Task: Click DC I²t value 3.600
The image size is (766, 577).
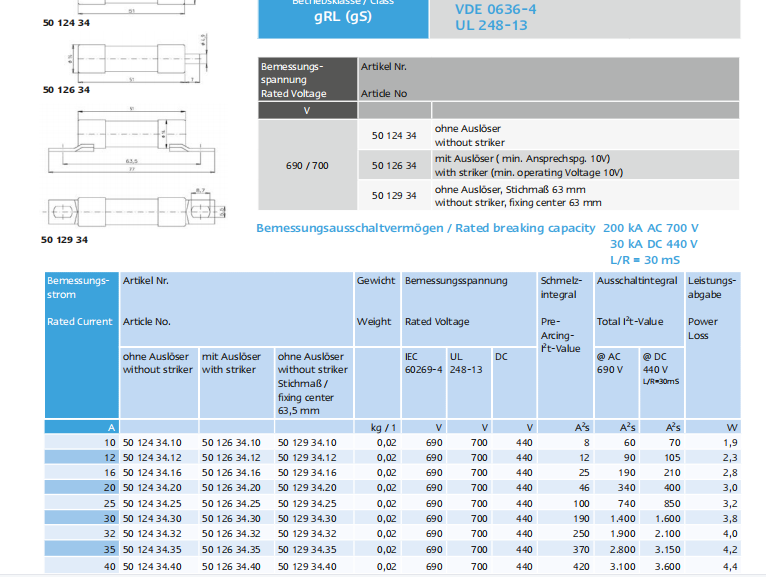Action: click(668, 567)
